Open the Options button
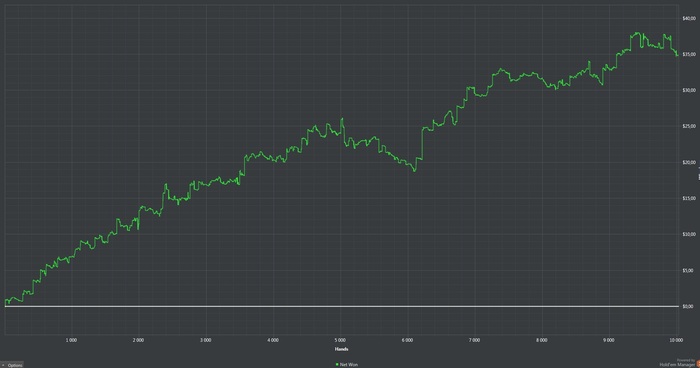The width and height of the screenshot is (700, 368). 12,365
